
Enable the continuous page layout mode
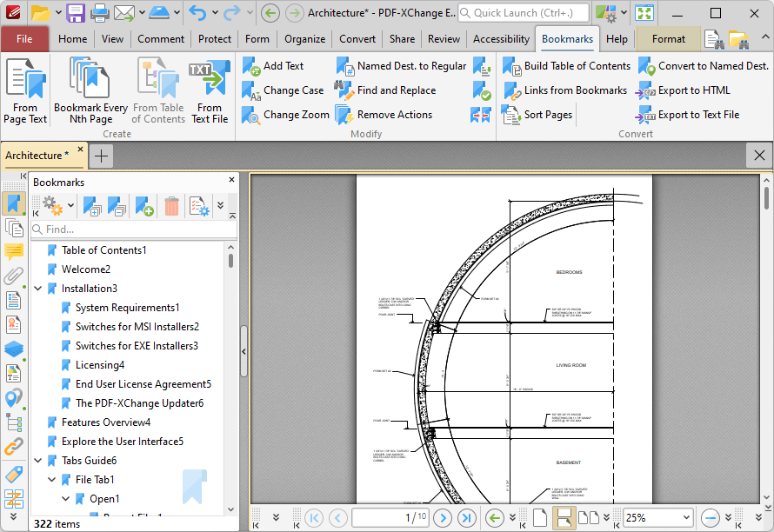[x=564, y=518]
